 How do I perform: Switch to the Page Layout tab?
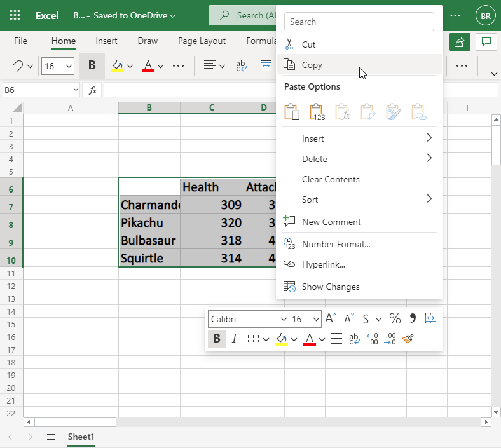pos(202,41)
